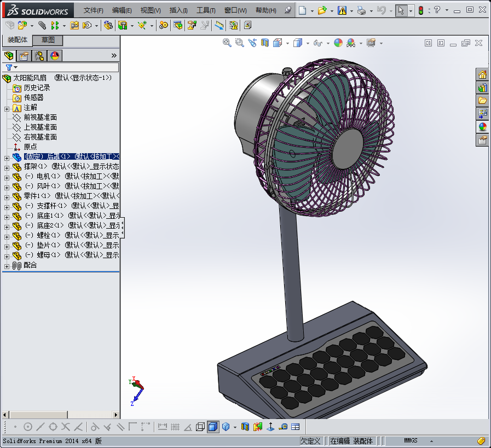Open the 视图(V) menu
This screenshot has width=491, height=448.
coord(151,10)
